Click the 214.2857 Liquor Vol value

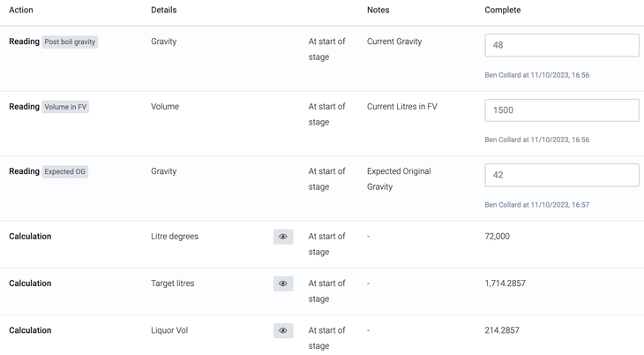tap(502, 330)
